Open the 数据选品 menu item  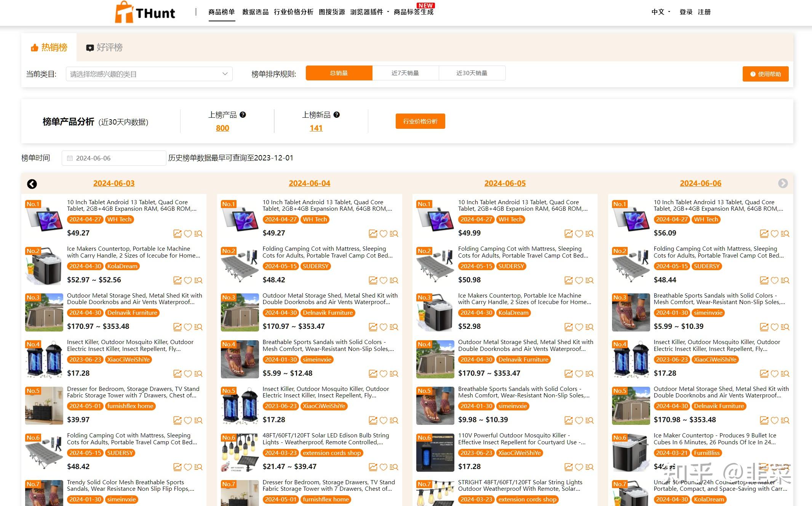point(255,12)
